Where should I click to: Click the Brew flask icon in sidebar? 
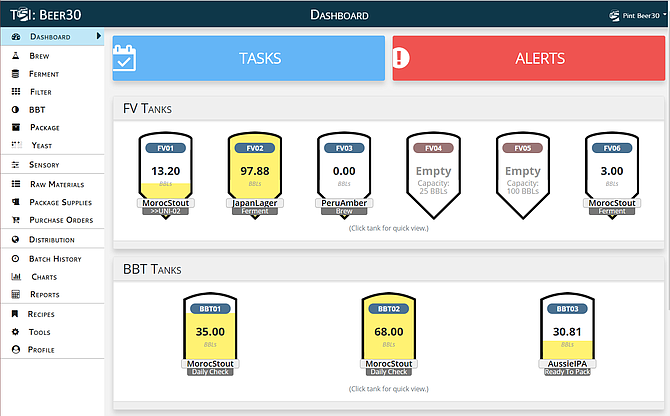coord(15,56)
